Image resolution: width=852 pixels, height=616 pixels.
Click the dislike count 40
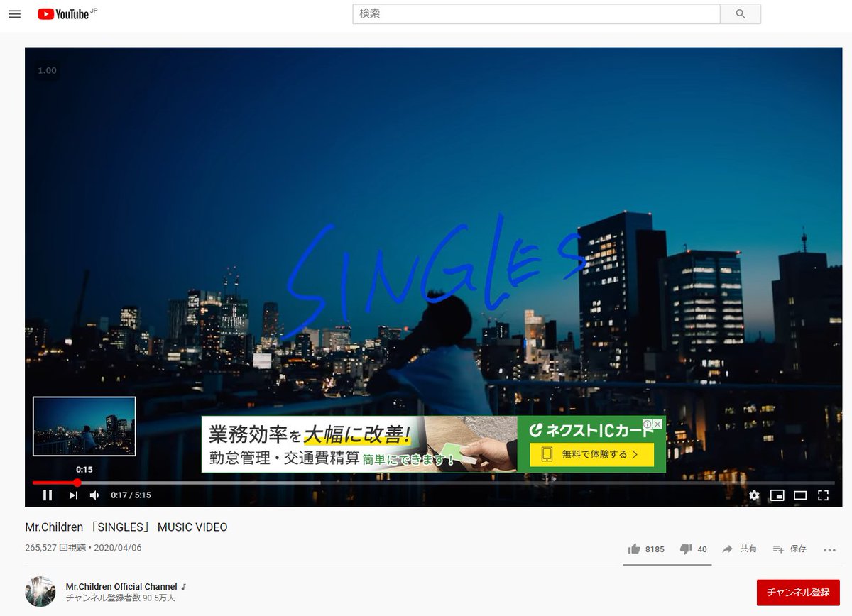pyautogui.click(x=702, y=549)
